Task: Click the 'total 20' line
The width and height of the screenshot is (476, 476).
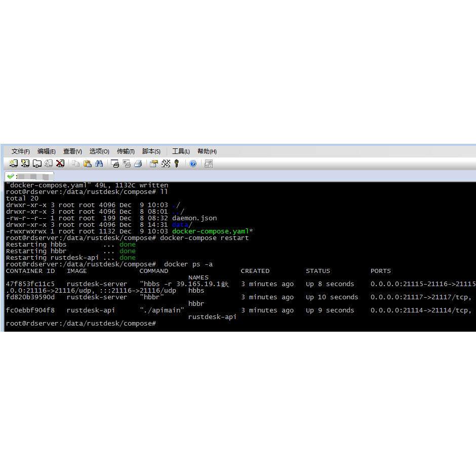Action: [x=22, y=199]
